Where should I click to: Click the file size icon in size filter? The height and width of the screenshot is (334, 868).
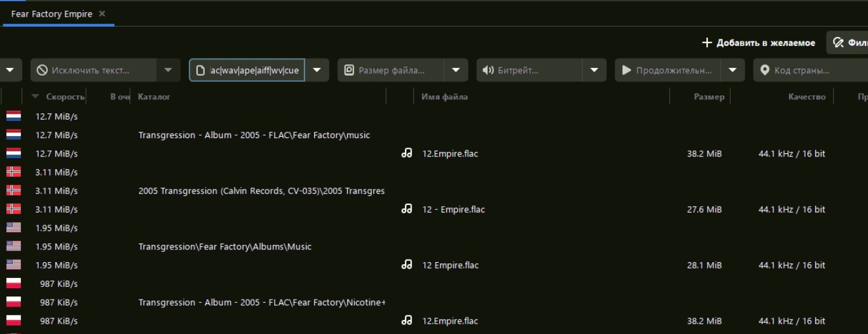(348, 70)
